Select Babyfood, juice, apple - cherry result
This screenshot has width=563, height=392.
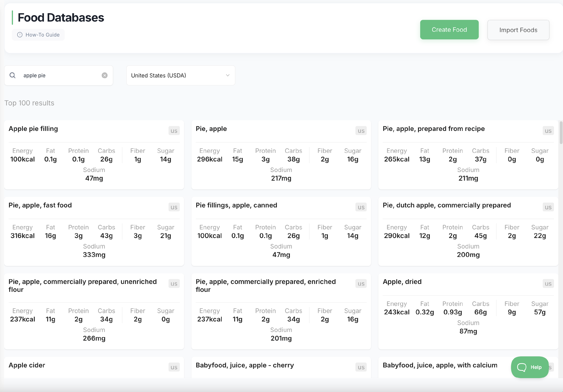click(x=245, y=365)
